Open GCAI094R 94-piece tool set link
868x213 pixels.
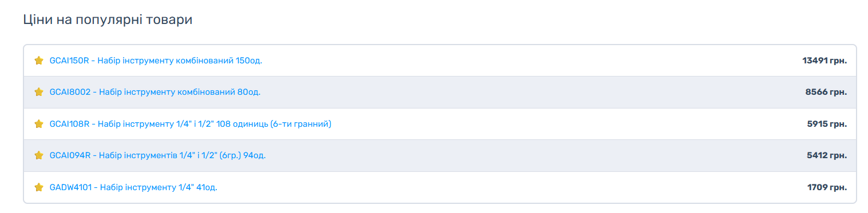158,155
